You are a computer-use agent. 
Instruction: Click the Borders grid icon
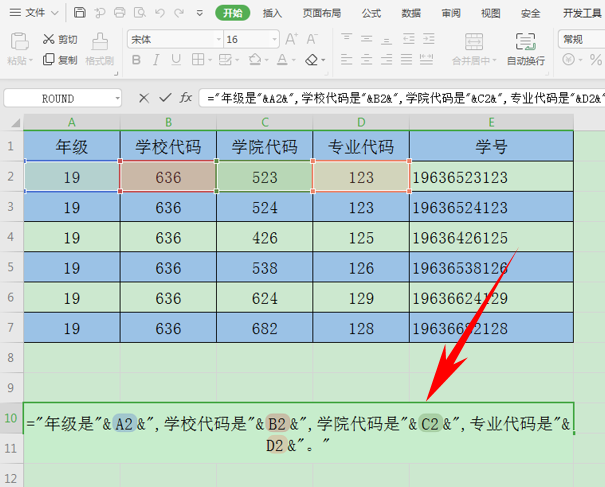[x=198, y=60]
